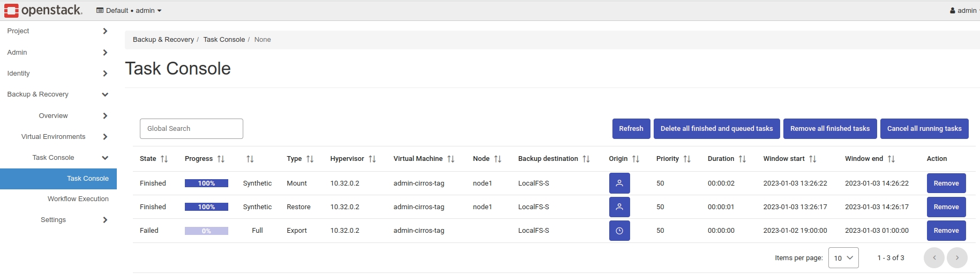Image resolution: width=980 pixels, height=280 pixels.
Task: Open the items per page dropdown
Action: point(843,257)
